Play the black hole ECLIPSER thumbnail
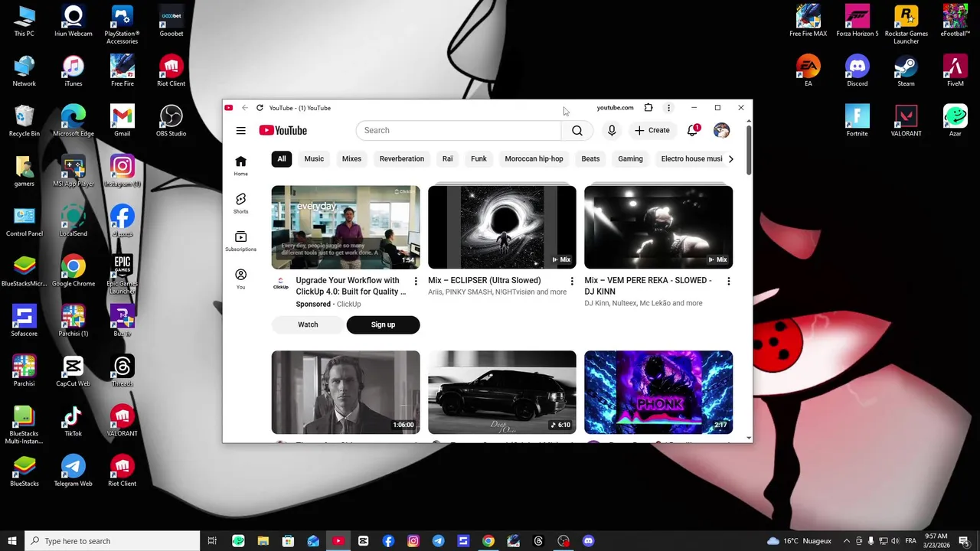This screenshot has width=980, height=551. (502, 227)
